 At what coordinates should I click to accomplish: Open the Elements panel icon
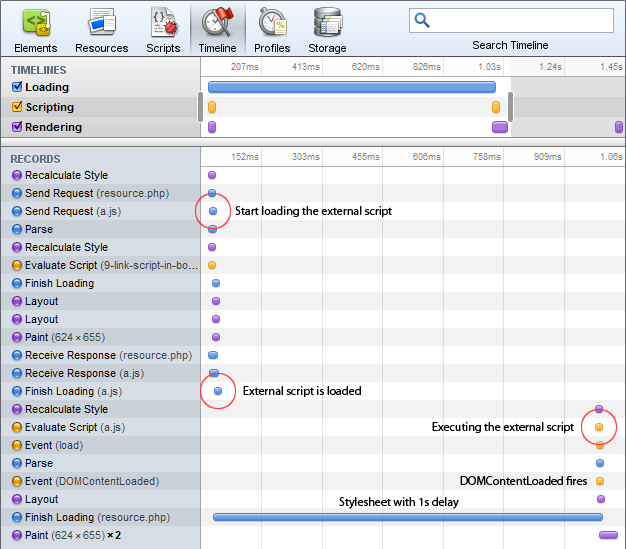click(36, 22)
